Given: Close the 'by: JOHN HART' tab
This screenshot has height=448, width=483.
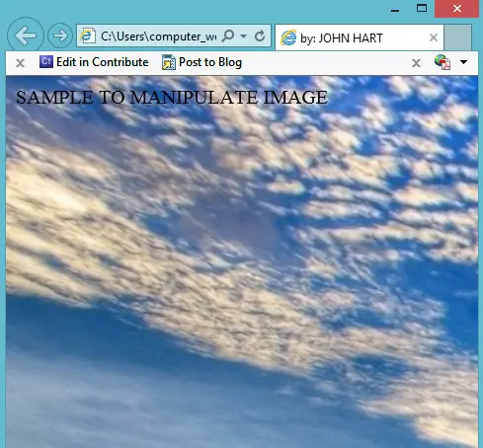Looking at the screenshot, I should coord(434,37).
